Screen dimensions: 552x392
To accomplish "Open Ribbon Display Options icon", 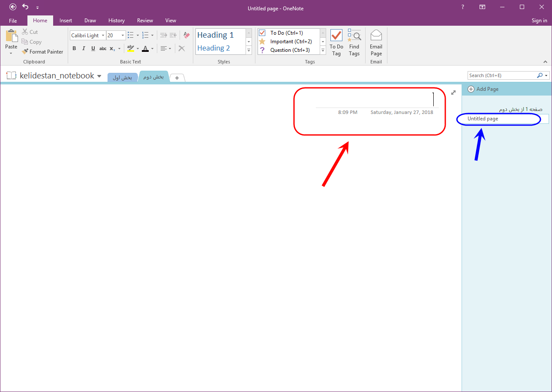I will (483, 7).
